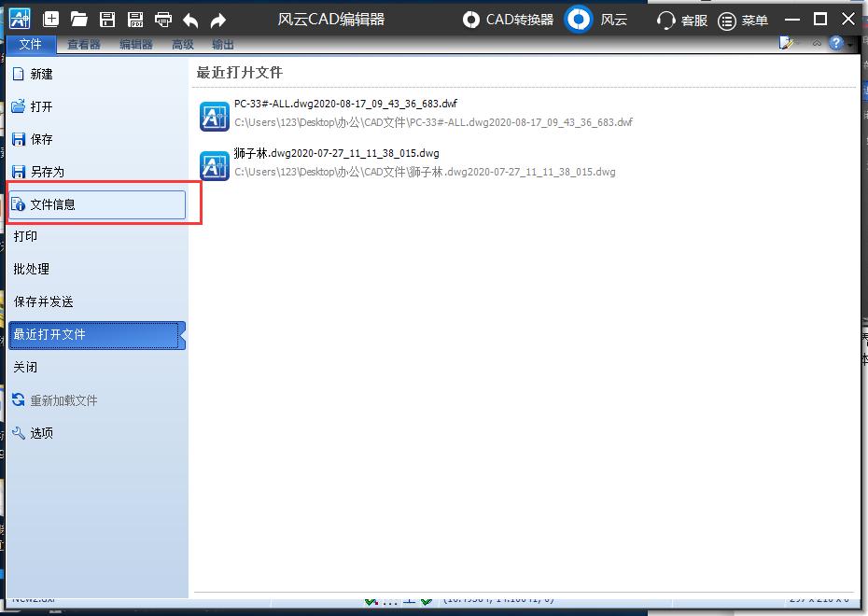The height and width of the screenshot is (616, 868).
Task: Click the 风云CAD app logo icon
Action: coord(20,20)
